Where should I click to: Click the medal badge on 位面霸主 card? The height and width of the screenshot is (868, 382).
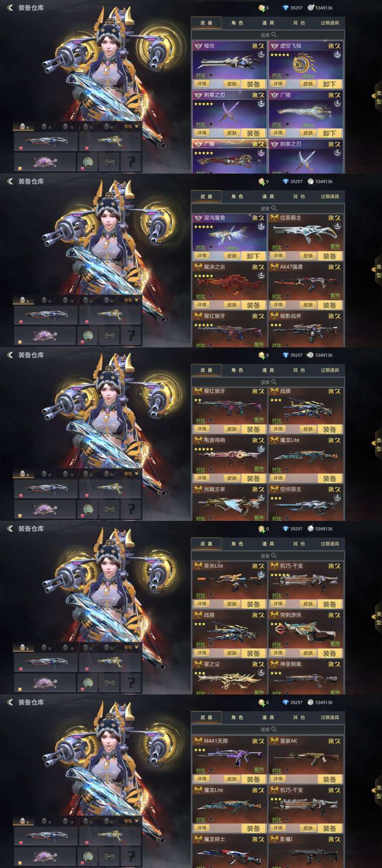tap(337, 227)
